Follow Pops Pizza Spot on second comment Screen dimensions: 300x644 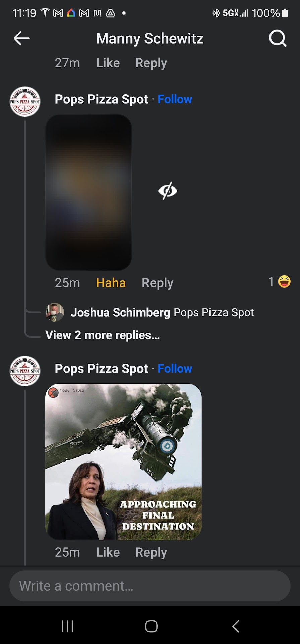pyautogui.click(x=175, y=369)
